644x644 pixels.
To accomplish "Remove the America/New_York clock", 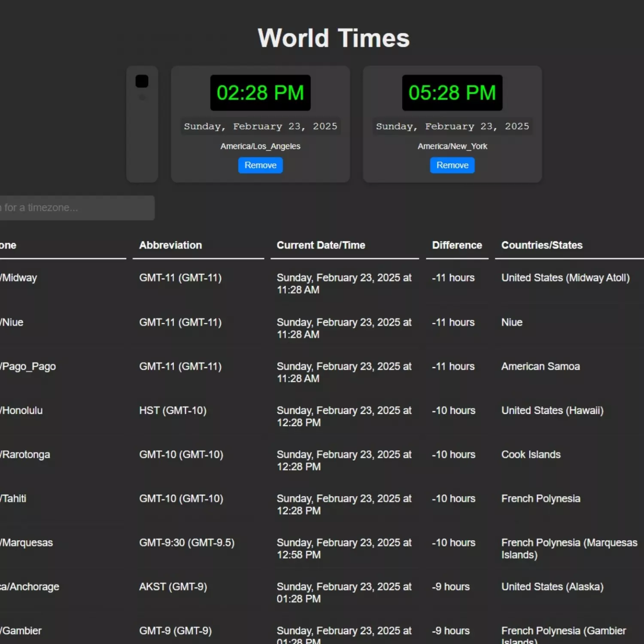I will (x=452, y=165).
